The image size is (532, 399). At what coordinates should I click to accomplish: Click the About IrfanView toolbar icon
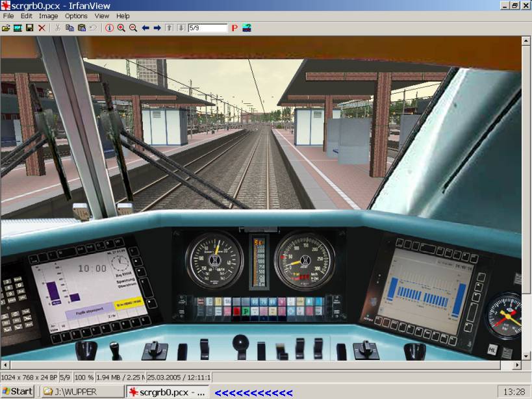(x=247, y=28)
